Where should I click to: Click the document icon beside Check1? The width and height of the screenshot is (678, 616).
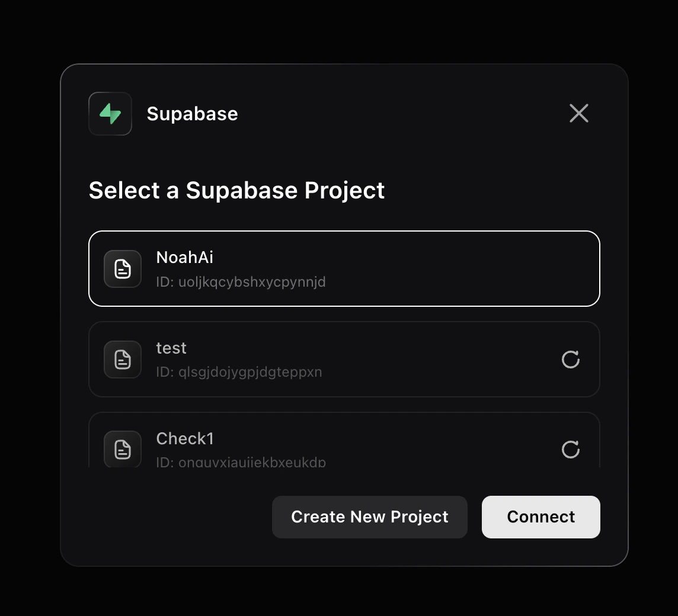pos(122,449)
